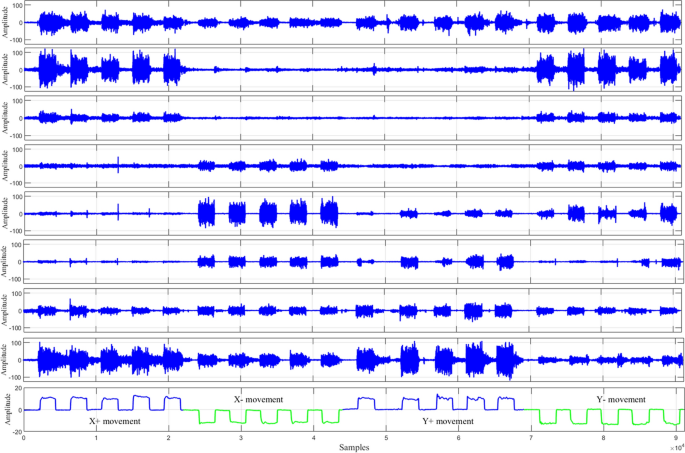Click the "20" tick label on the movement plot
Screen dimensions: 685x453
click(x=18, y=388)
